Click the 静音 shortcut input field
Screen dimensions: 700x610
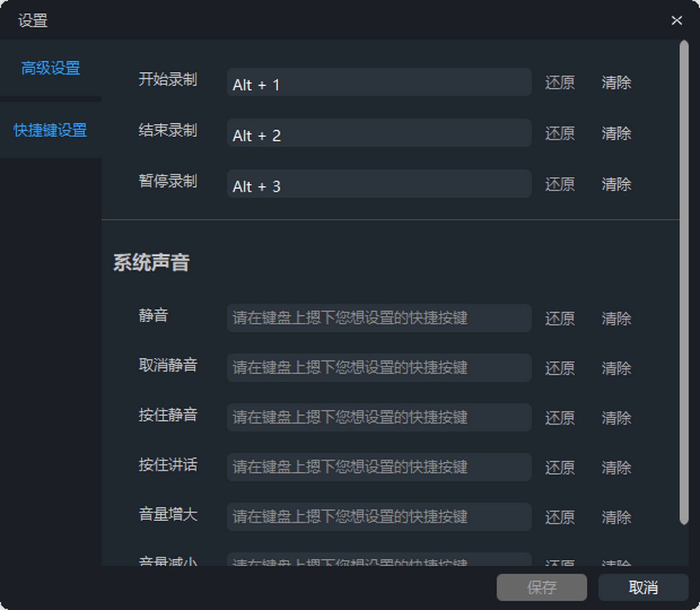tap(379, 318)
